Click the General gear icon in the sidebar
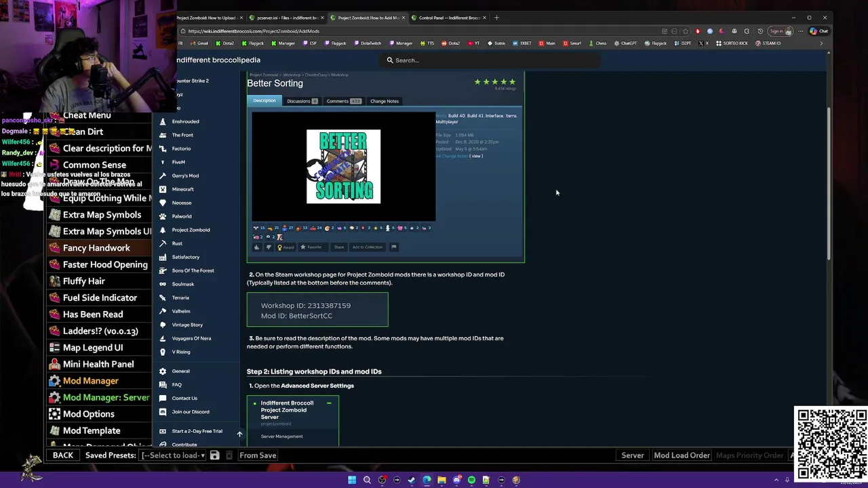 click(x=162, y=371)
